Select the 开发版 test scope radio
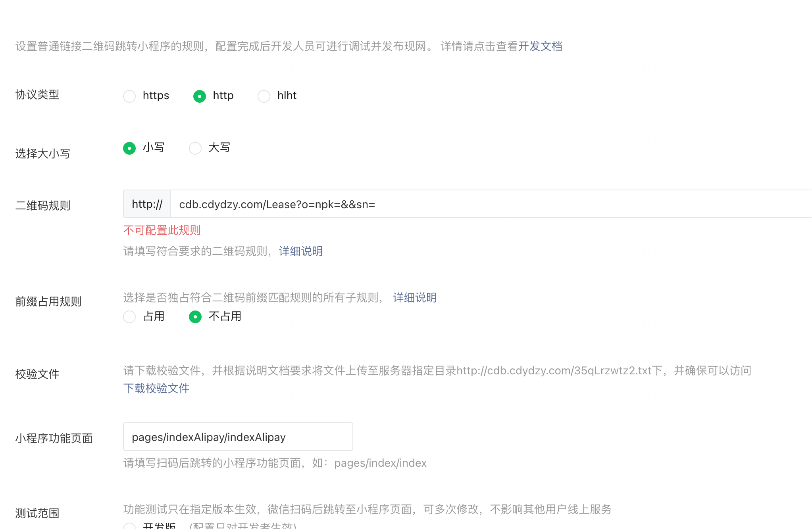The height and width of the screenshot is (529, 812). [x=129, y=526]
